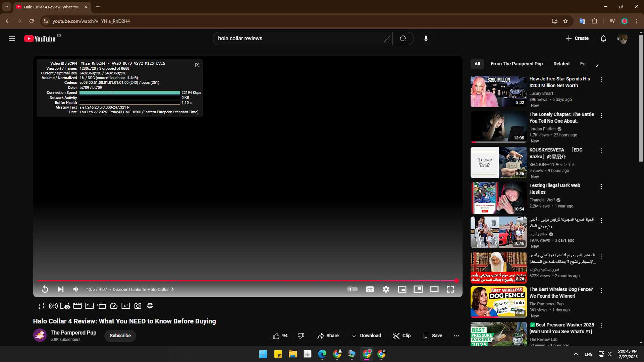Play How Jeffree Star Spends thumbnail
Viewport: 644px width, 362px height.
pyautogui.click(x=498, y=92)
